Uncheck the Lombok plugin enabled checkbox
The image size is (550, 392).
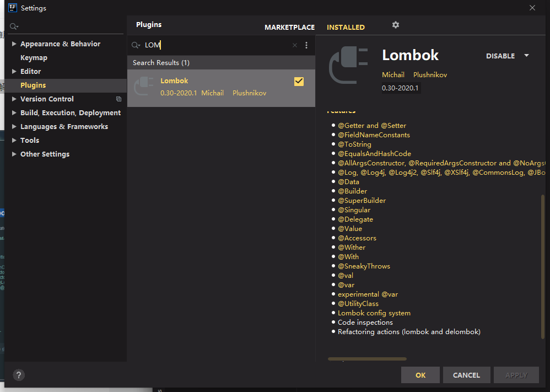[299, 81]
